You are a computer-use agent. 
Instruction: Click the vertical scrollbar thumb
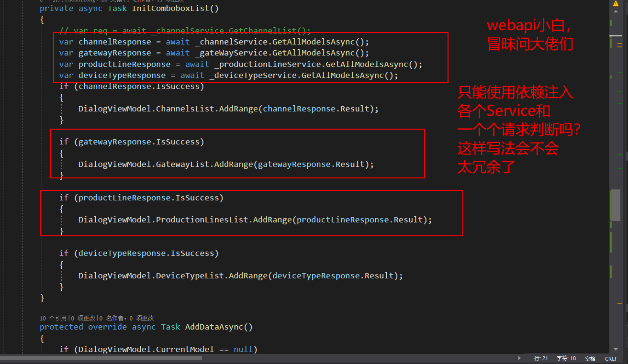click(615, 206)
